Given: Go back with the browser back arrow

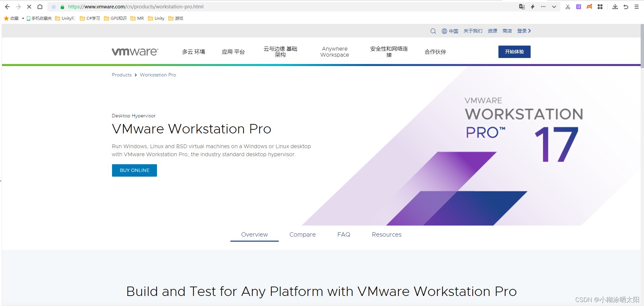Looking at the screenshot, I should tap(7, 7).
